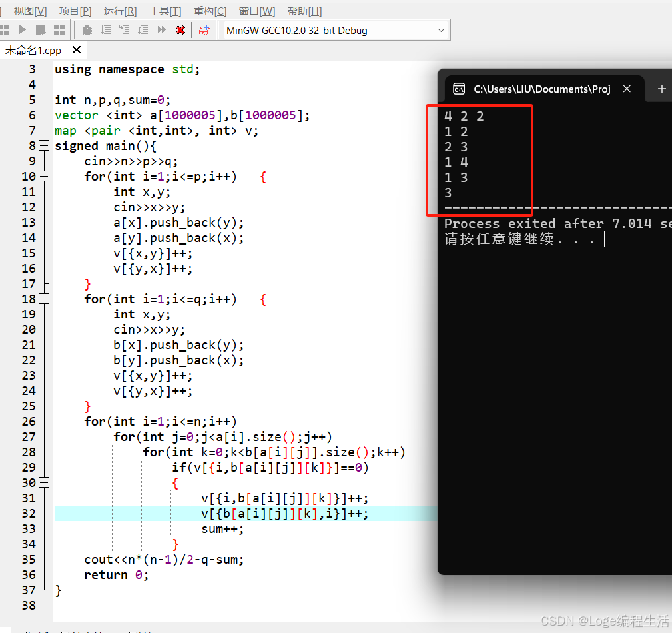
Task: Stop execution with the red X icon
Action: pyautogui.click(x=180, y=30)
